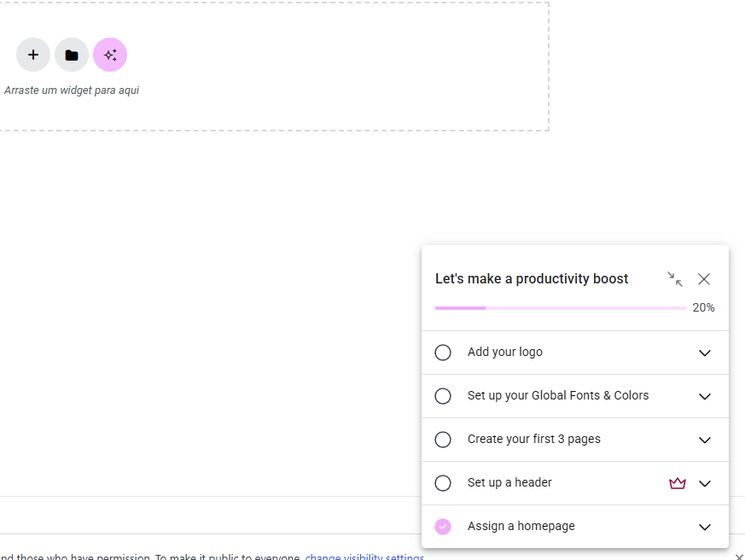Expand the 'Set up a header' chevron
Screen dimensions: 745x560
[705, 483]
